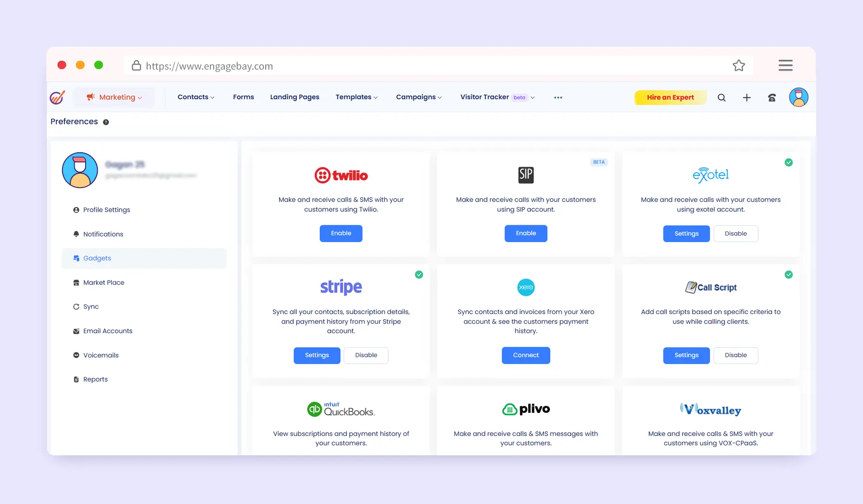This screenshot has width=863, height=504.
Task: Open Profile Settings in sidebar
Action: pos(107,210)
